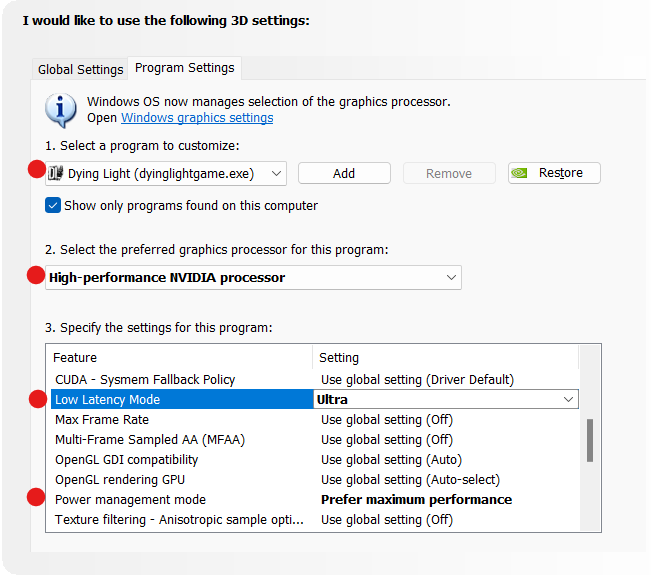Open the Dying Light program dropdown

[x=276, y=173]
